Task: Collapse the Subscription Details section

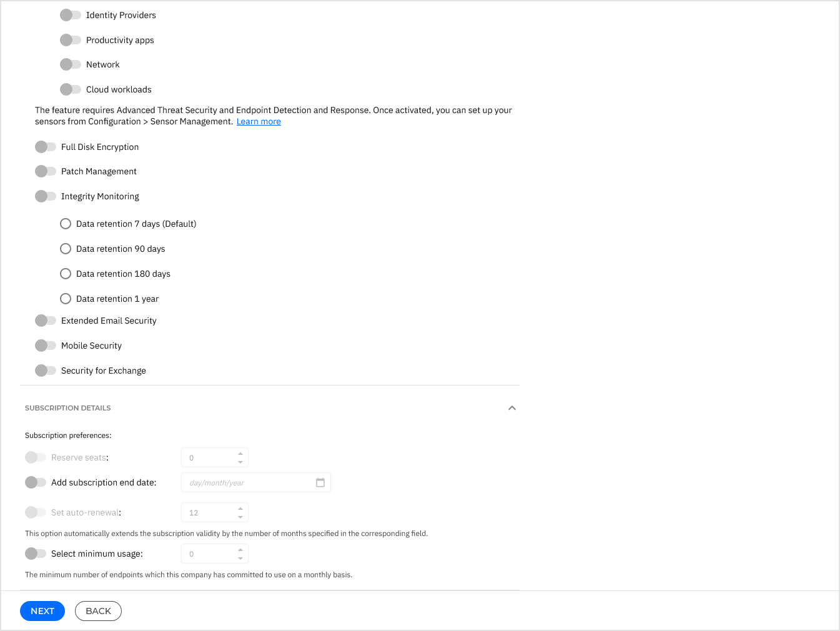Action: pyautogui.click(x=512, y=407)
